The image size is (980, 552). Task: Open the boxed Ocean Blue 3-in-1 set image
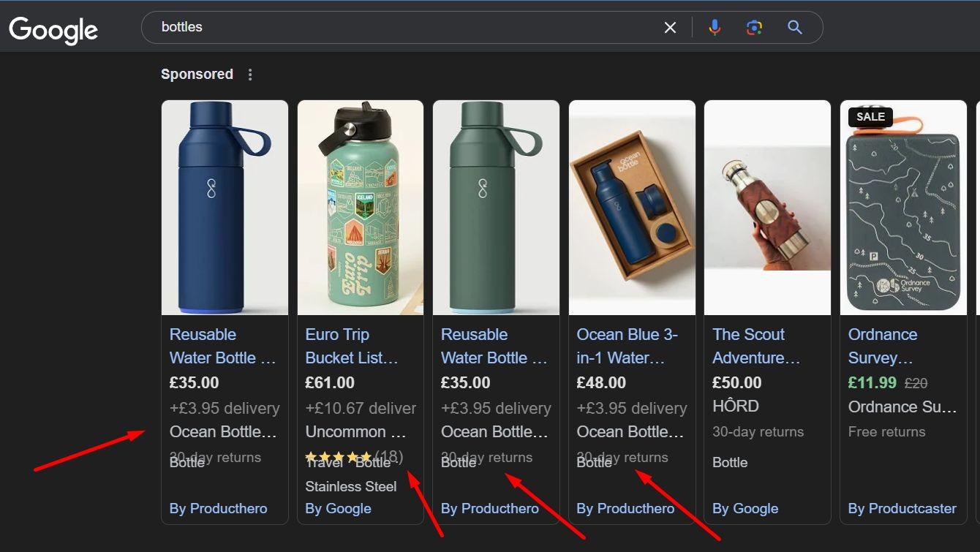(x=632, y=208)
